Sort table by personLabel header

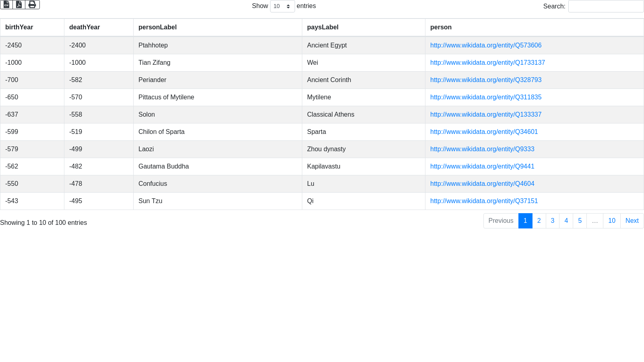pos(157,27)
